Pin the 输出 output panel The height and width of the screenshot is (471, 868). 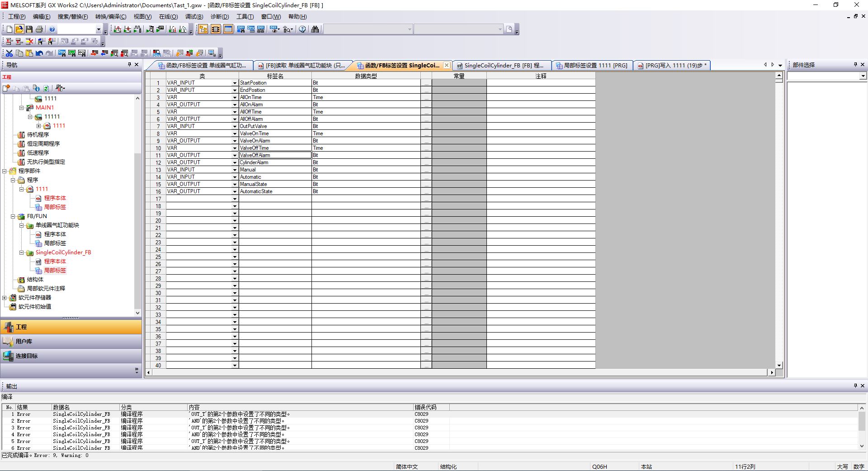(x=855, y=386)
